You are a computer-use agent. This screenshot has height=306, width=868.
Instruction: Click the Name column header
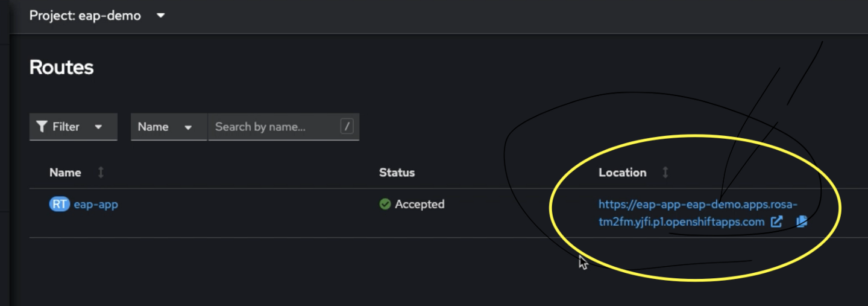point(65,173)
